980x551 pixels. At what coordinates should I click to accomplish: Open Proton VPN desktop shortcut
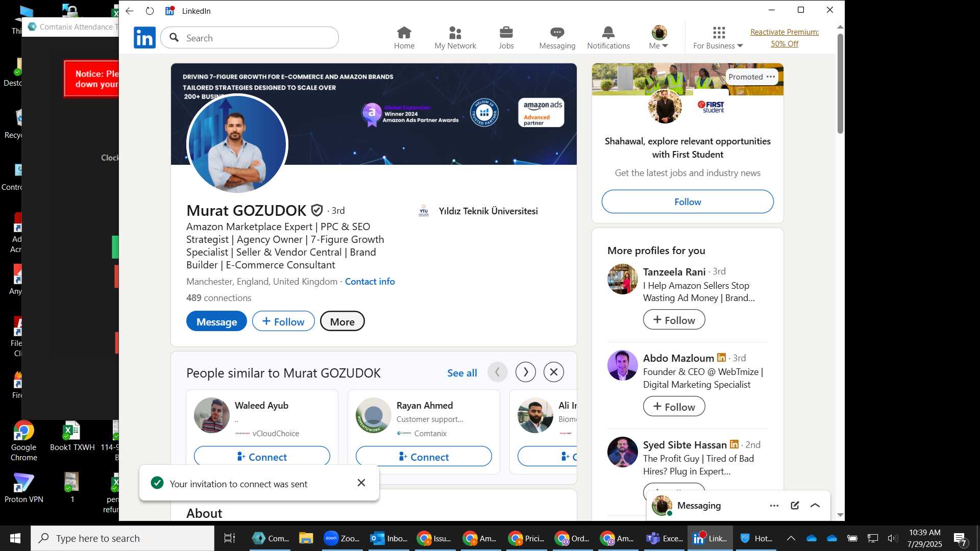(23, 488)
